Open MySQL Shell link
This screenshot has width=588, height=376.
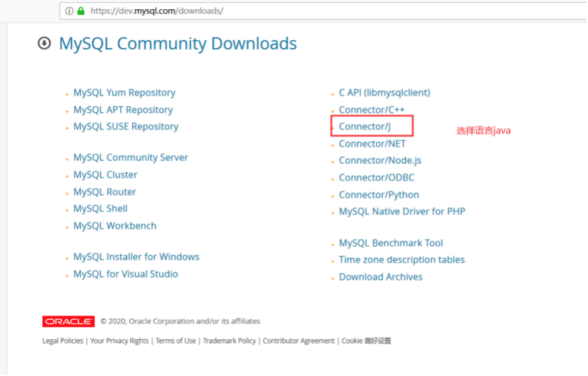(x=100, y=208)
